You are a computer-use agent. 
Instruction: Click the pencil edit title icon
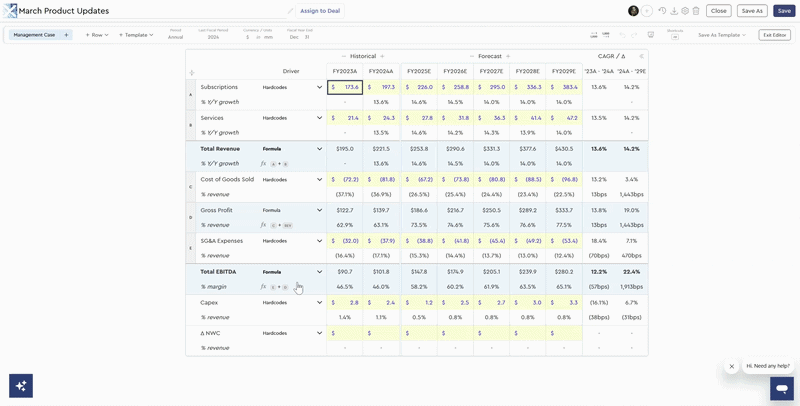[290, 11]
